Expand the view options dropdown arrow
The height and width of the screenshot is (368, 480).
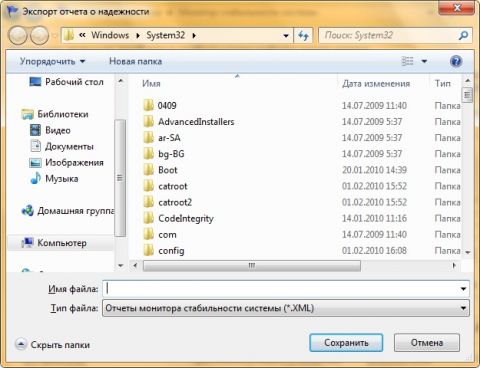pyautogui.click(x=424, y=61)
